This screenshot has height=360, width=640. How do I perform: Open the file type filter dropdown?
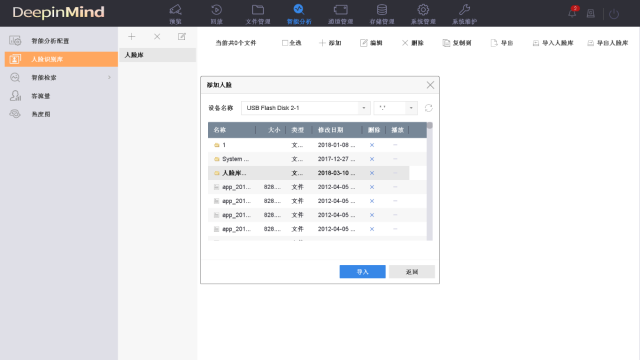point(395,108)
